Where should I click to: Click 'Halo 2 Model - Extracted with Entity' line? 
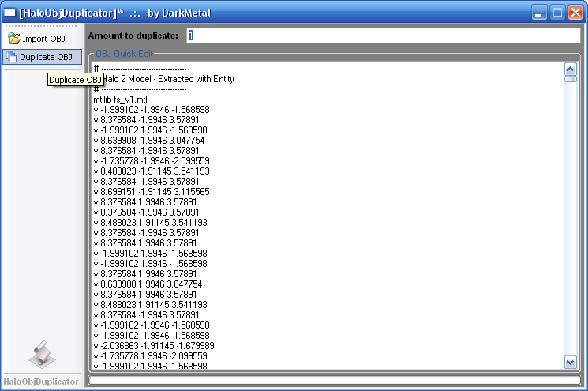click(x=168, y=79)
